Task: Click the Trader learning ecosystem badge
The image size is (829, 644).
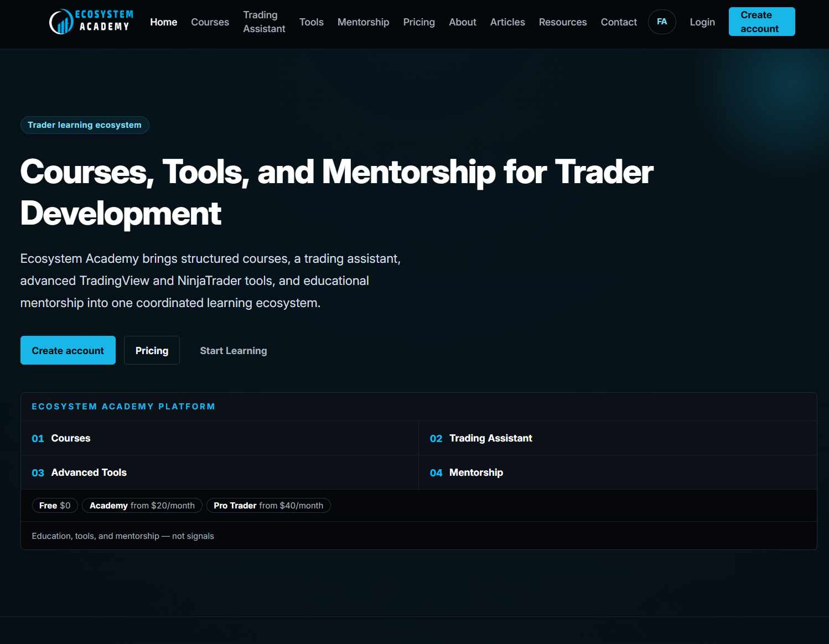Action: (x=85, y=125)
